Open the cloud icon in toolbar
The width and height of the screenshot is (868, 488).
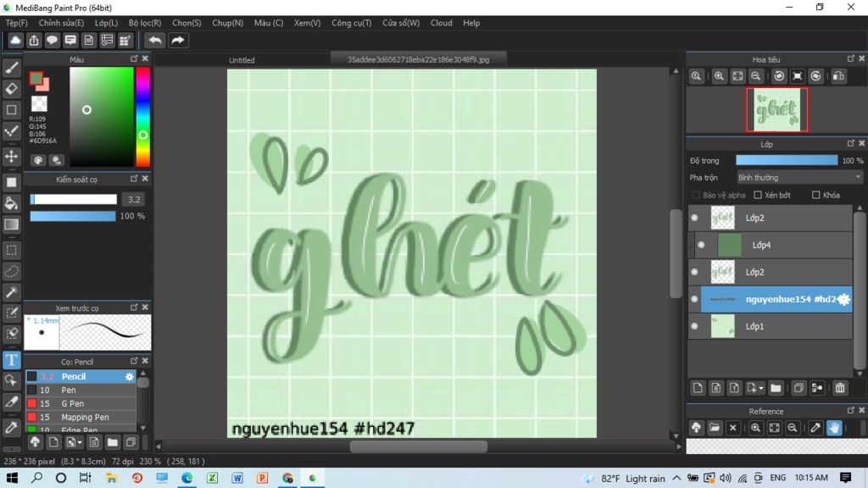[x=15, y=41]
